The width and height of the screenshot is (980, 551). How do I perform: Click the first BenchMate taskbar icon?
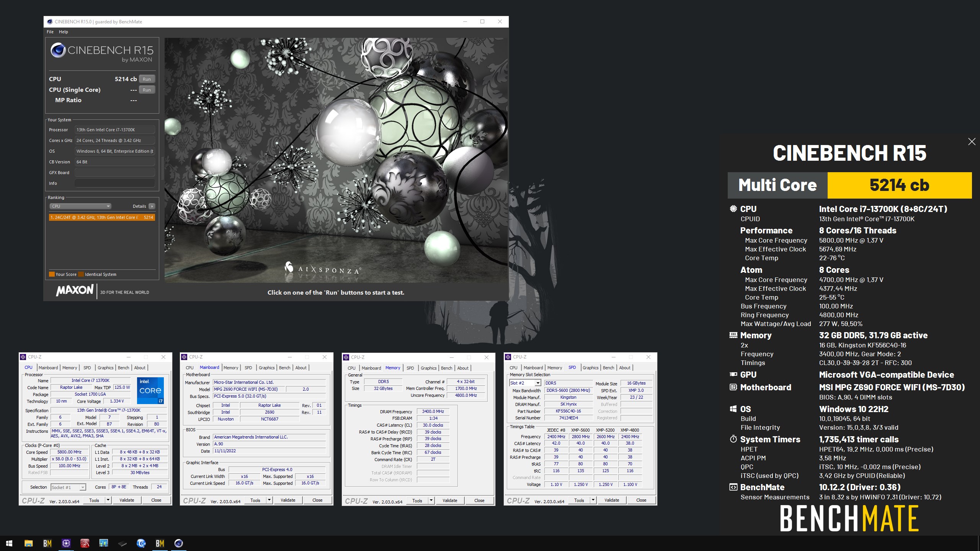pyautogui.click(x=47, y=543)
